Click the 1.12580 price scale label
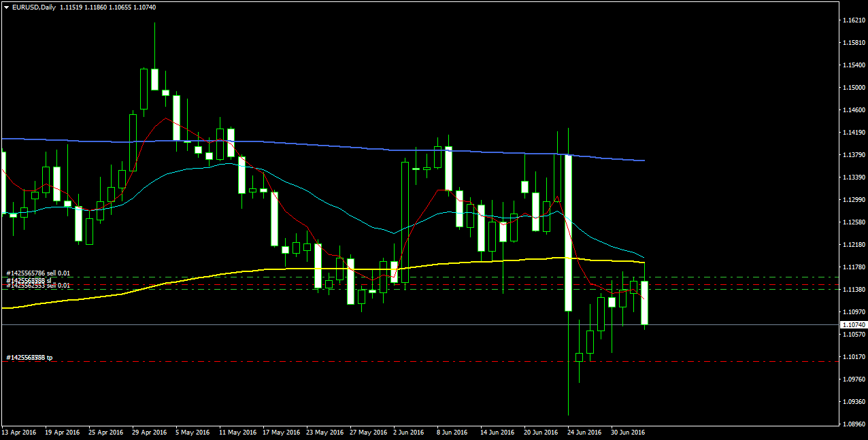This screenshot has height=440, width=868. [854, 222]
